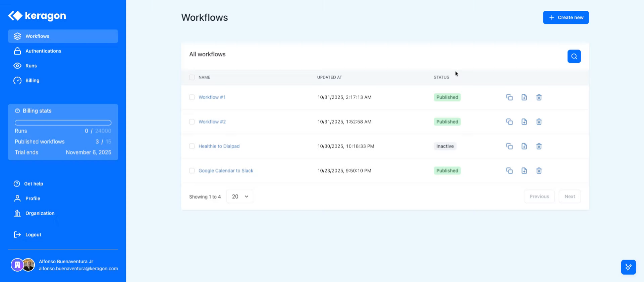Click date 10/30/2025, 10:18:33 PM
Viewport: 644px width, 282px height.
345,146
